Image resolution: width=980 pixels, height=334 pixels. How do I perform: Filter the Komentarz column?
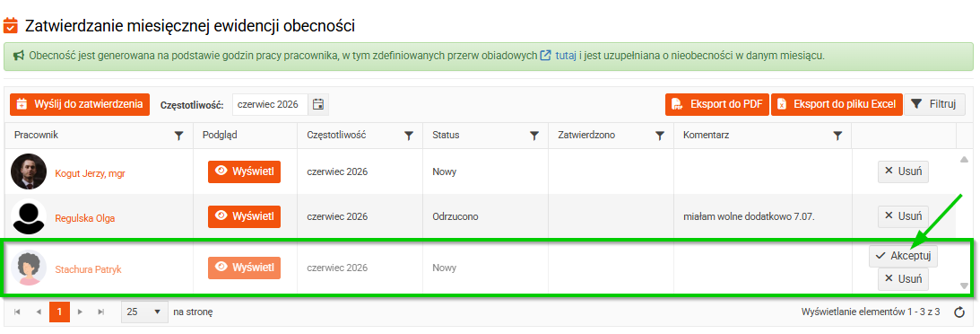838,135
